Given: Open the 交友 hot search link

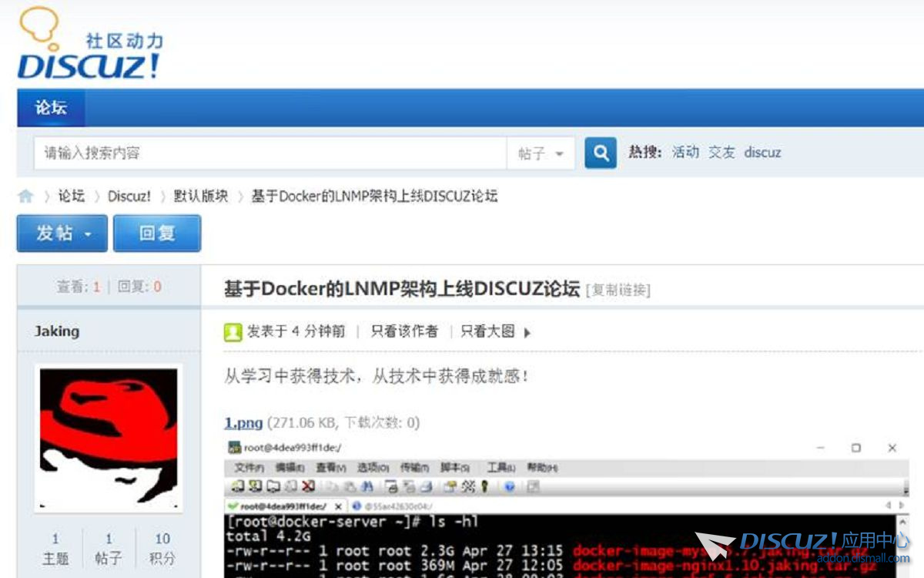Looking at the screenshot, I should pyautogui.click(x=721, y=153).
